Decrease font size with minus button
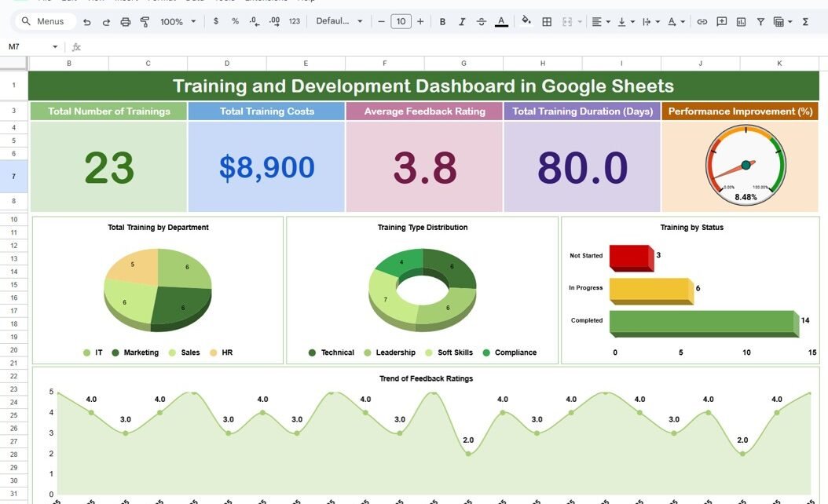This screenshot has height=504, width=828. pyautogui.click(x=381, y=21)
